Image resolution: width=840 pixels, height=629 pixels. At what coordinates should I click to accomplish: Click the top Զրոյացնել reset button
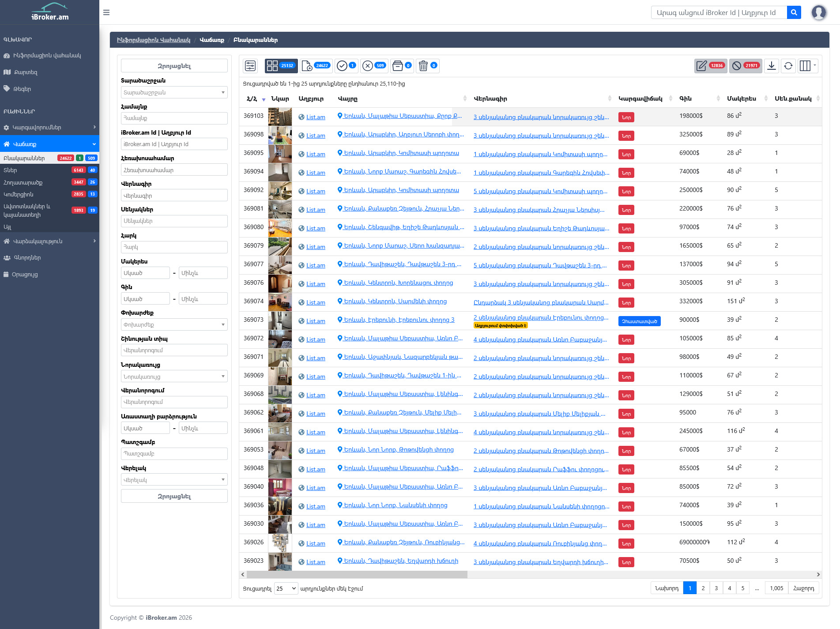click(174, 66)
